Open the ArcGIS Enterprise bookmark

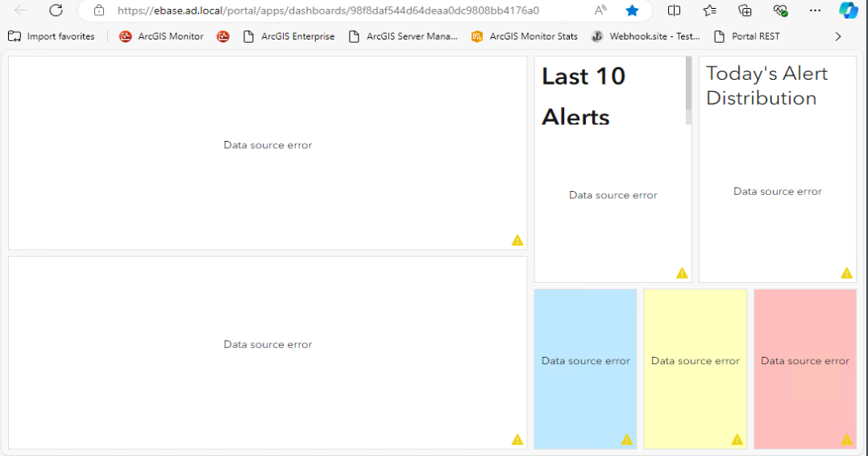pyautogui.click(x=289, y=36)
